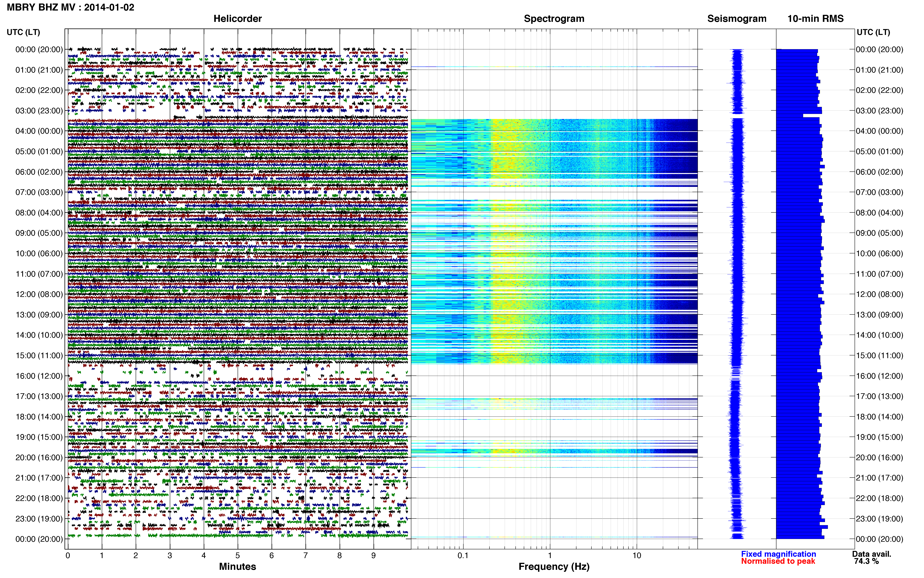
Task: Click the '1' frequency tick label
Action: click(x=550, y=555)
